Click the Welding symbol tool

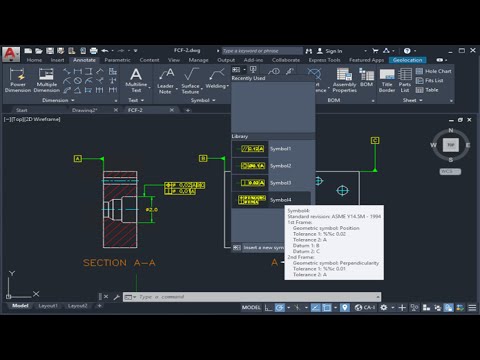tap(216, 79)
